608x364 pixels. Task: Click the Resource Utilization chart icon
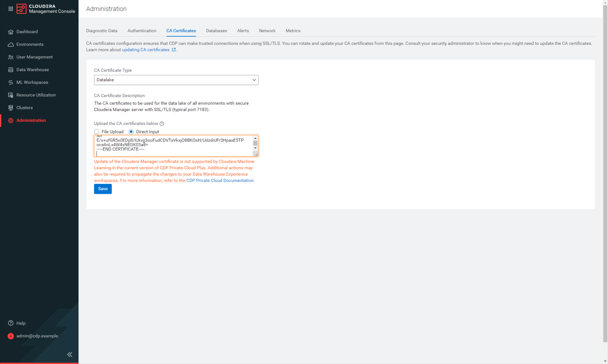(x=11, y=95)
